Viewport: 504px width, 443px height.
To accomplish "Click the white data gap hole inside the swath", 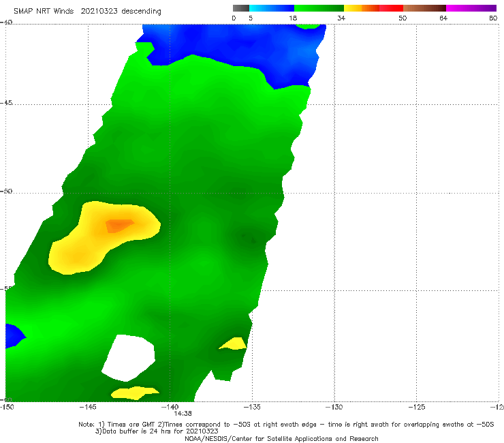I will pyautogui.click(x=129, y=358).
